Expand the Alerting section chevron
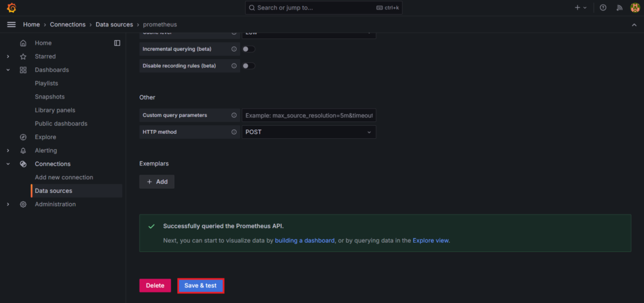The width and height of the screenshot is (644, 303). click(x=8, y=151)
